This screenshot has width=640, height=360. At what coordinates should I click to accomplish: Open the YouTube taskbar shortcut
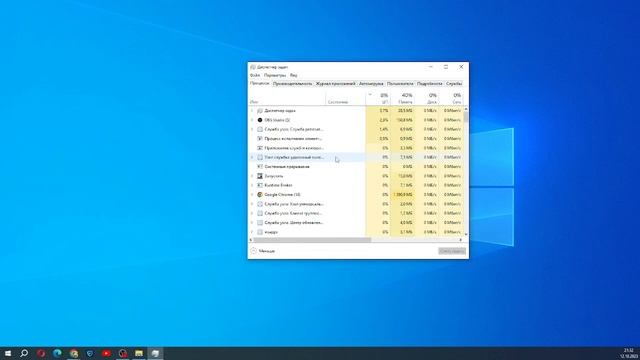[x=106, y=353]
